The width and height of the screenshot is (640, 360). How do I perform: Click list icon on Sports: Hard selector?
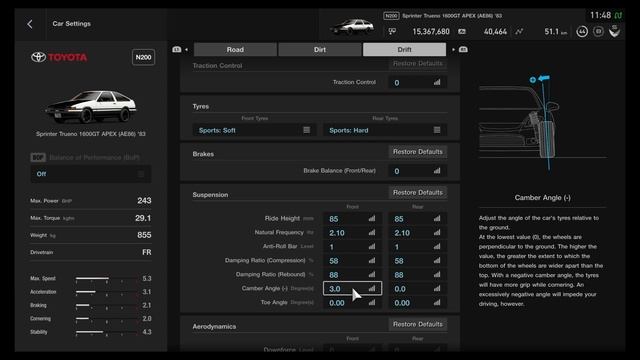[x=437, y=130]
